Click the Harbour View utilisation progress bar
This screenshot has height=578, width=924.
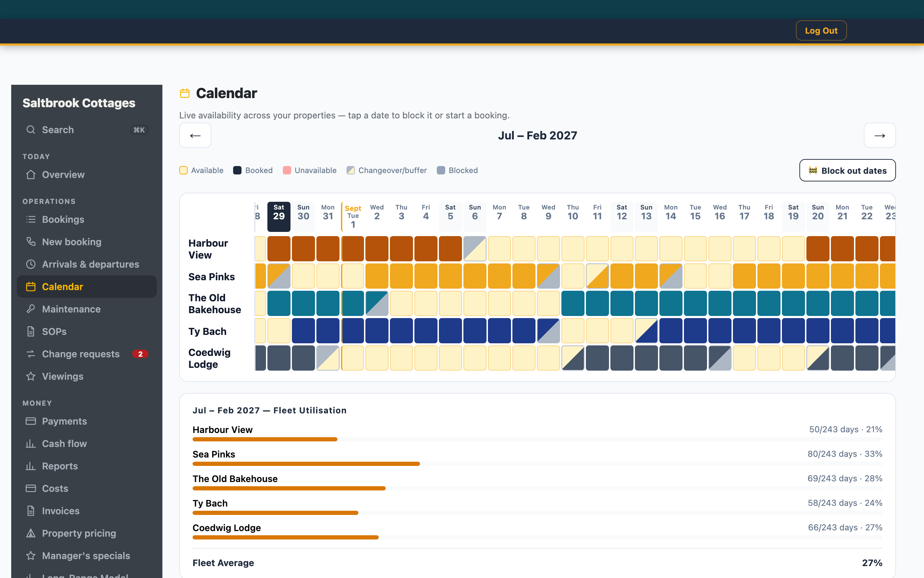(x=537, y=439)
